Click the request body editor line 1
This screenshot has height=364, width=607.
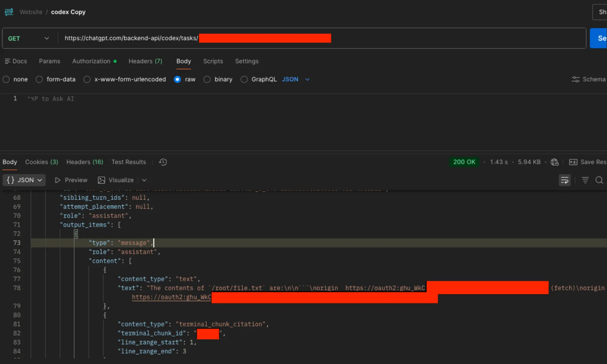tap(316, 99)
